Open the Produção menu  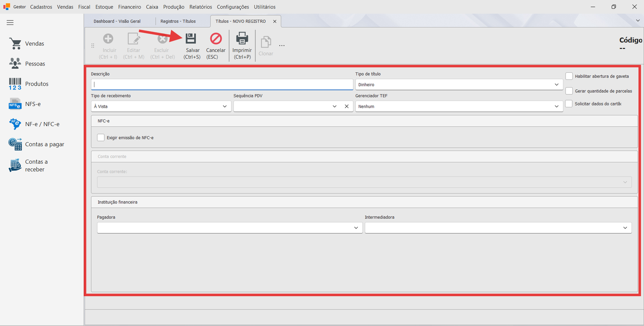click(x=173, y=7)
